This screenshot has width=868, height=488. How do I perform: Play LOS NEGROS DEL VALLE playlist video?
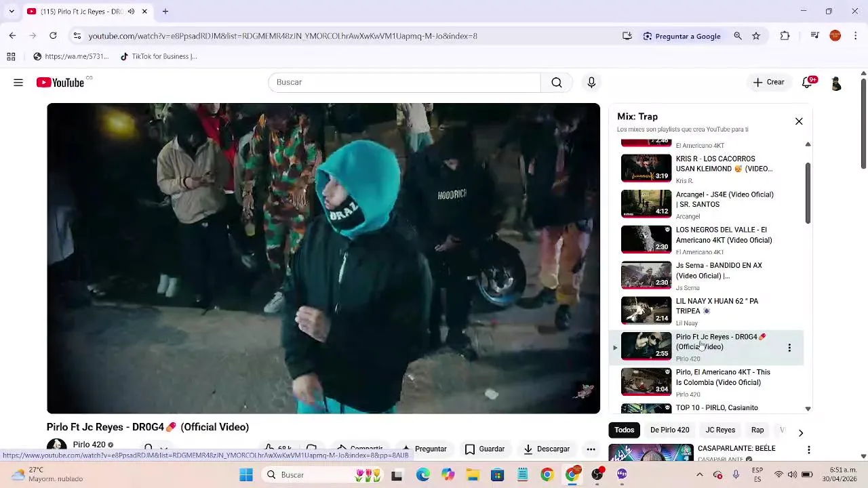coord(705,240)
